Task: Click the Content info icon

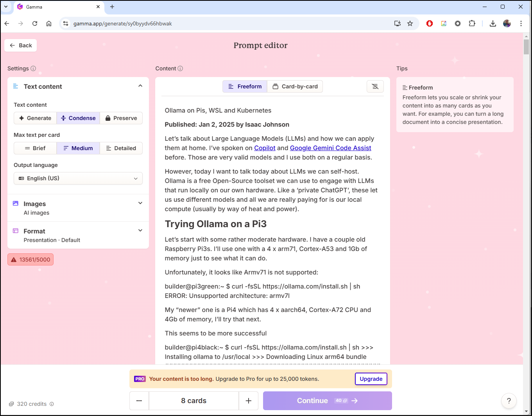Action: (x=180, y=68)
